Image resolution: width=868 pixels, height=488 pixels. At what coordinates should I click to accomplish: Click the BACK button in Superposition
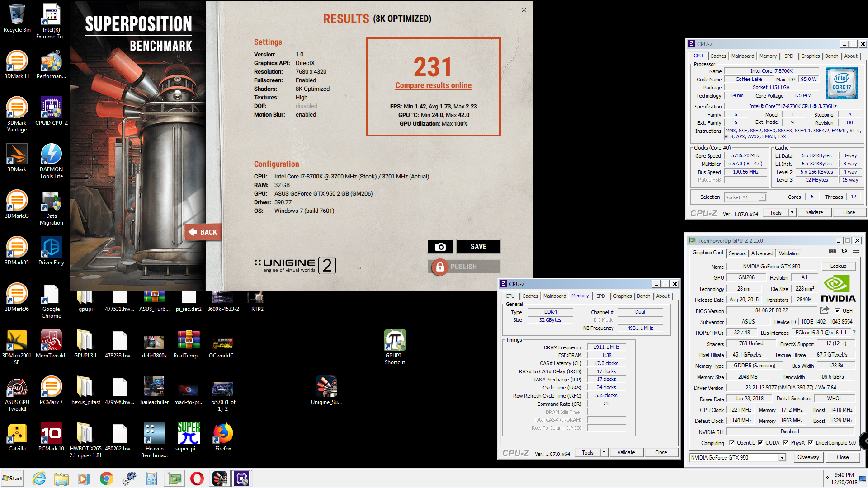tap(203, 232)
